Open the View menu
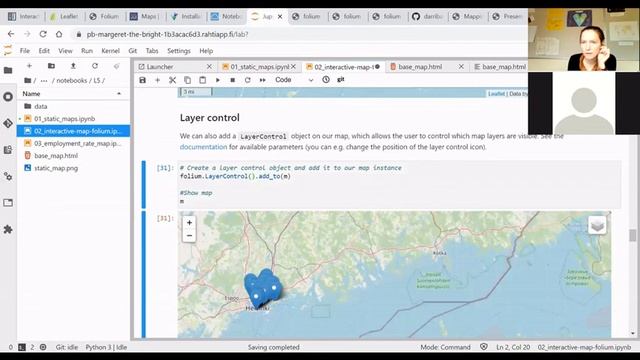The height and width of the screenshot is (360, 640). [65, 51]
